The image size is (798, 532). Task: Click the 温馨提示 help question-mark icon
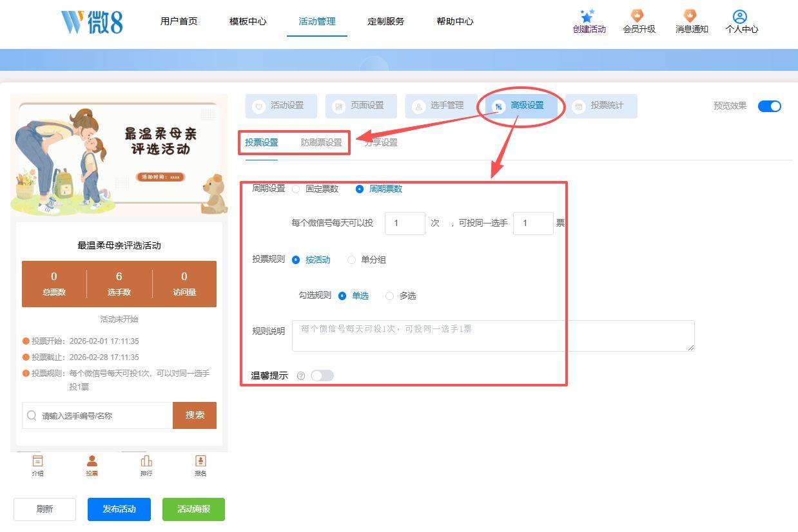pyautogui.click(x=301, y=375)
